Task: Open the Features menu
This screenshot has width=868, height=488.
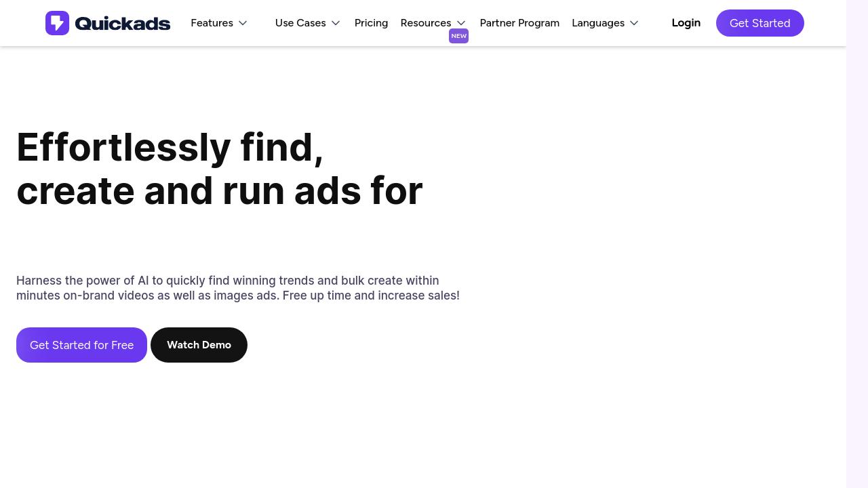Action: tap(212, 23)
